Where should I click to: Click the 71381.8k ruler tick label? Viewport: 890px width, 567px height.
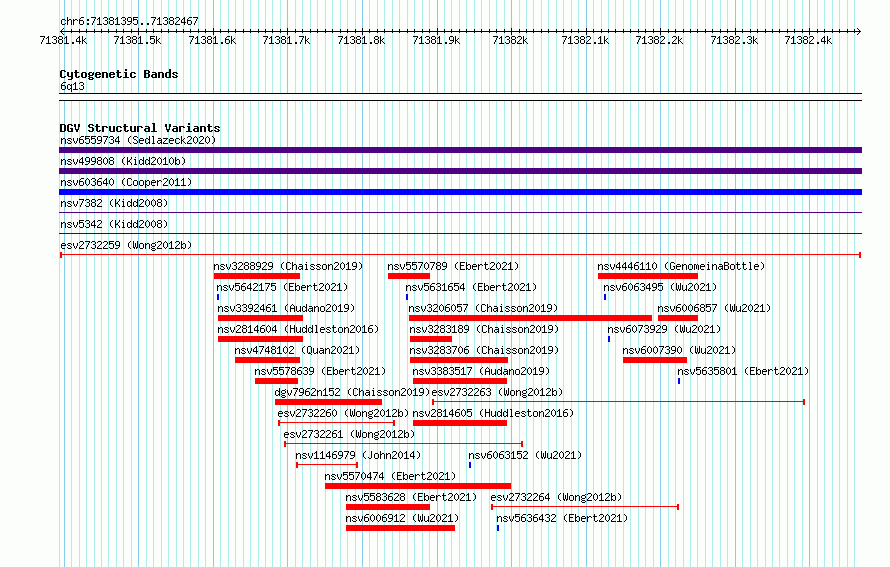point(360,40)
